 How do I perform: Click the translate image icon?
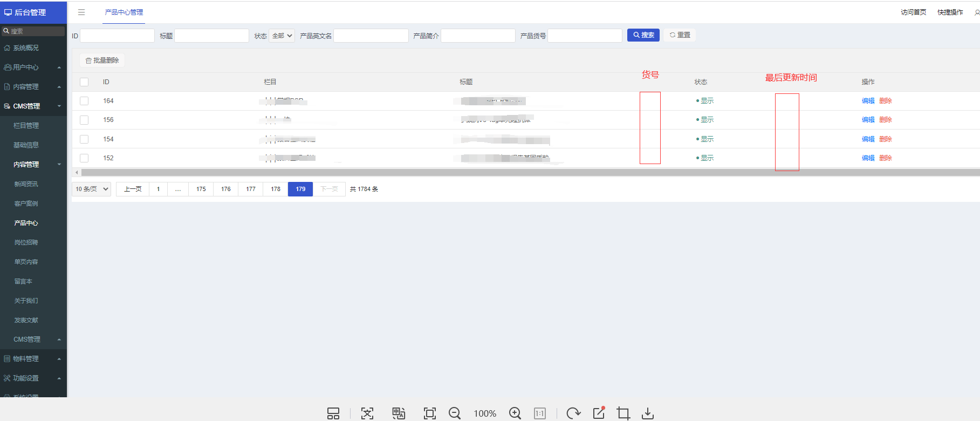[399, 413]
